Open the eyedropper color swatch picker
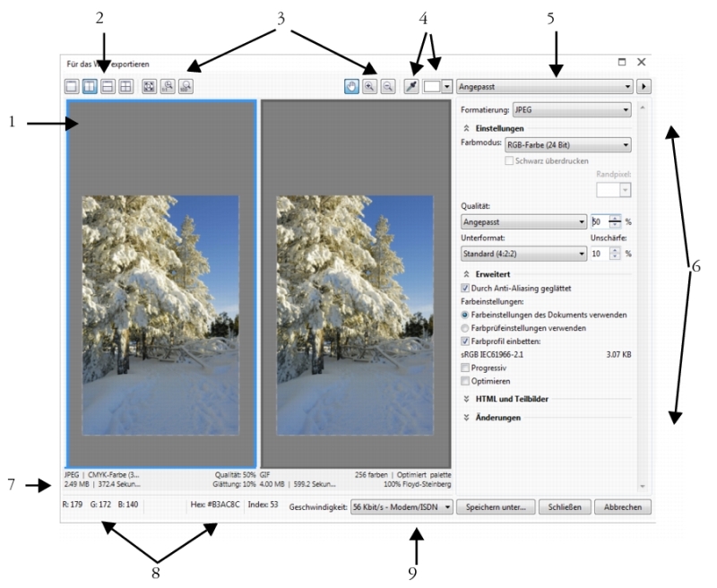The image size is (717, 588). (445, 87)
